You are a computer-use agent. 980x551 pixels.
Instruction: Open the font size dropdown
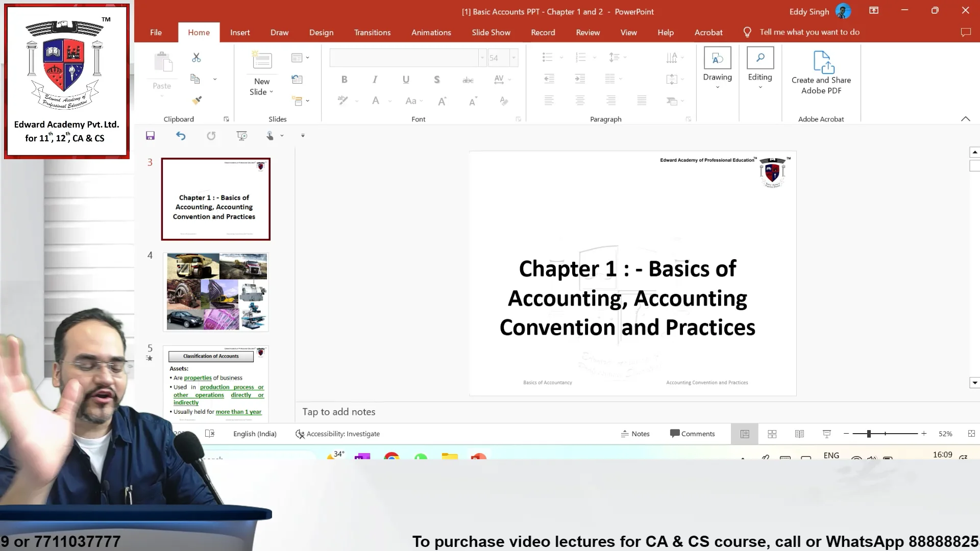click(514, 58)
